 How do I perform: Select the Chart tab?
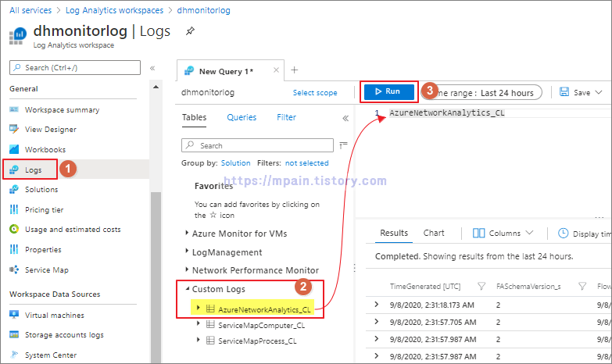pos(434,233)
